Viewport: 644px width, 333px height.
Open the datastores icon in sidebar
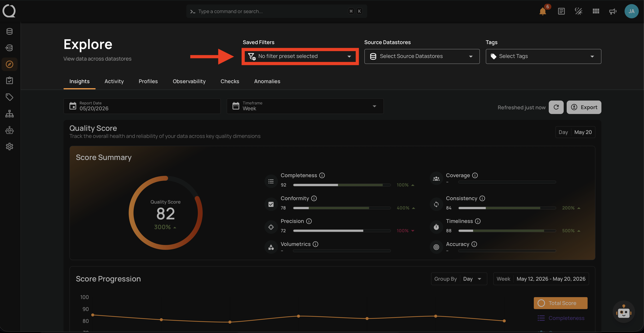10,31
